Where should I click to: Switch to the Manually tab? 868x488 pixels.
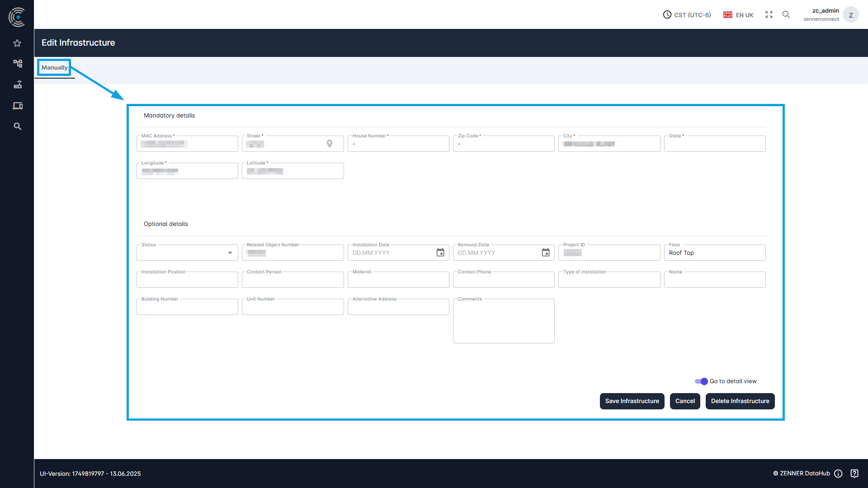[54, 67]
